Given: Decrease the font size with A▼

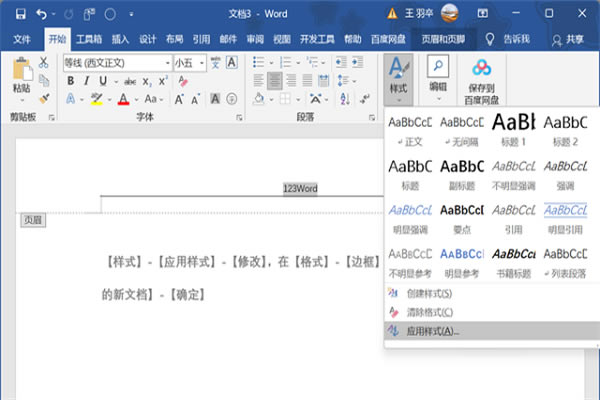Looking at the screenshot, I should click(196, 100).
